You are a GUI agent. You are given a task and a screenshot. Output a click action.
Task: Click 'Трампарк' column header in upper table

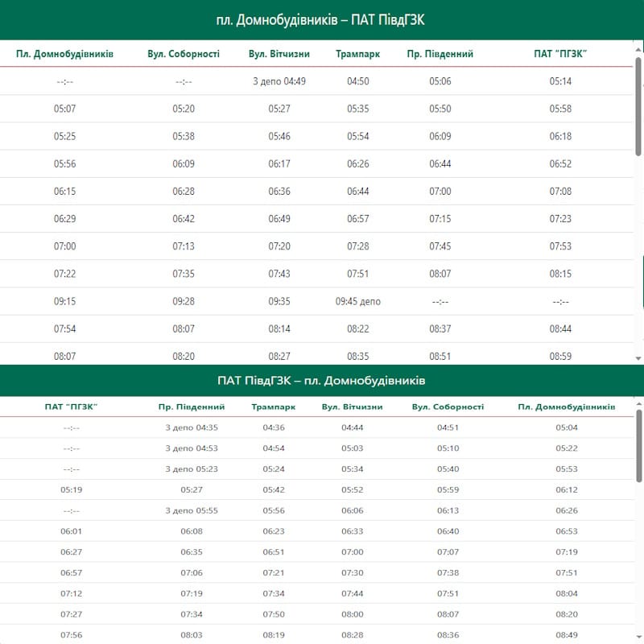[358, 54]
